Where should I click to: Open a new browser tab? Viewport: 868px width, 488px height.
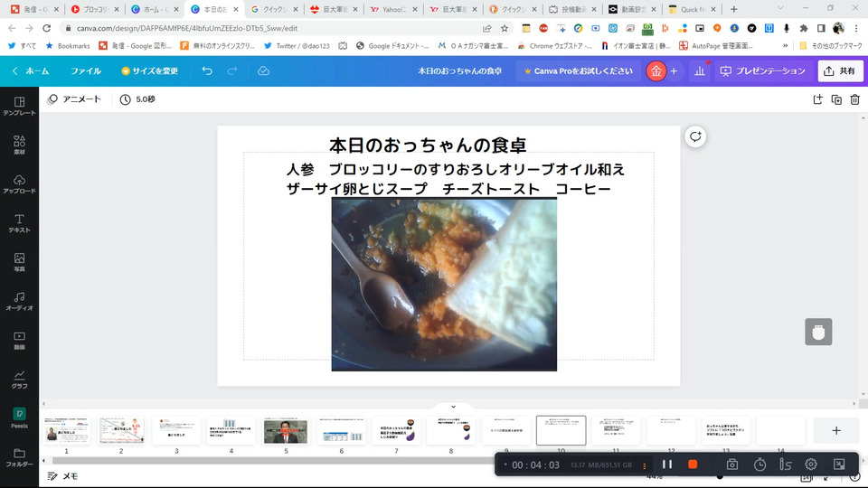tap(733, 9)
